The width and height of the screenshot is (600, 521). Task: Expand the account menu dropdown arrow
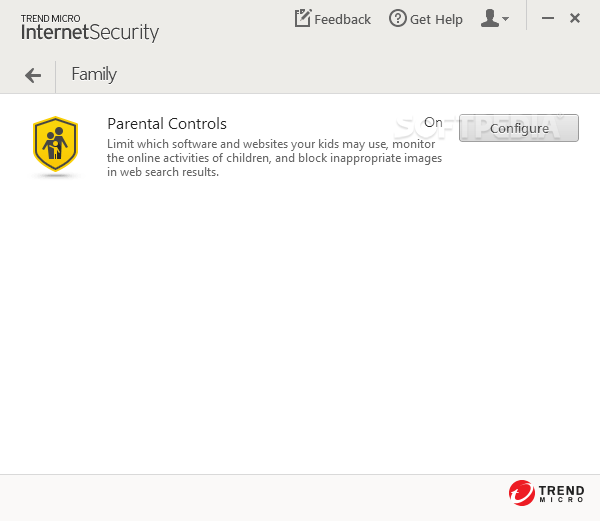505,18
